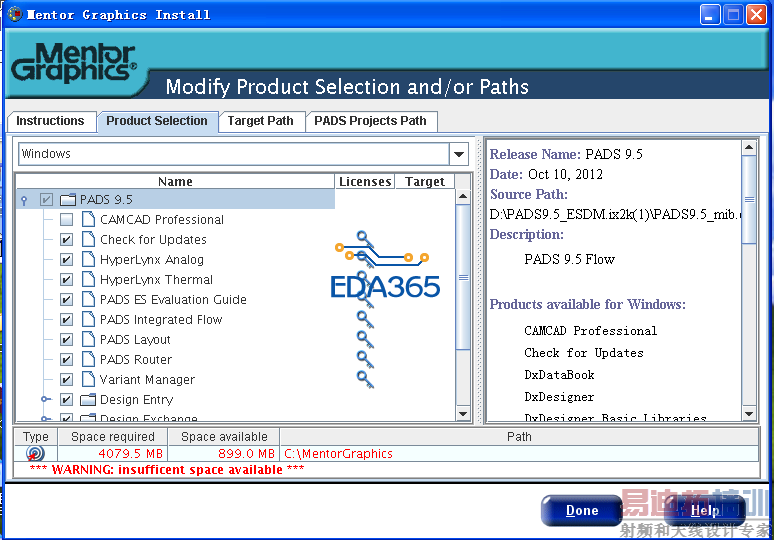Click the file icon next to HyperLynx Thermal
This screenshot has width=774, height=540.
click(x=88, y=279)
